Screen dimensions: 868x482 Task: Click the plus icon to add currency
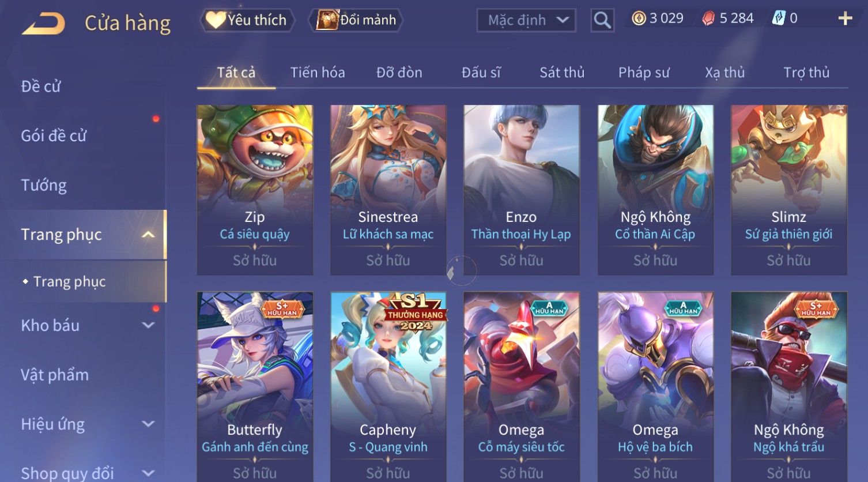(x=845, y=19)
